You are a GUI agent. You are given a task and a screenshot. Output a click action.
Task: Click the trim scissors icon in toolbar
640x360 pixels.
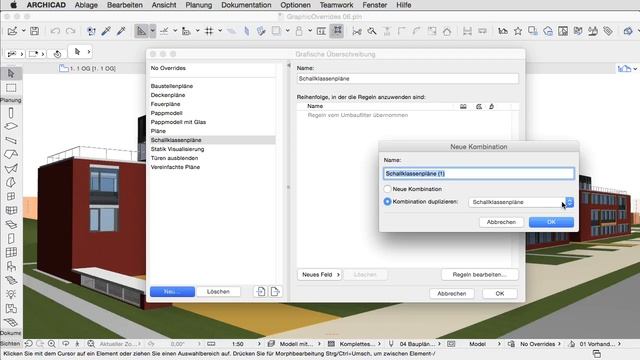pyautogui.click(x=357, y=31)
